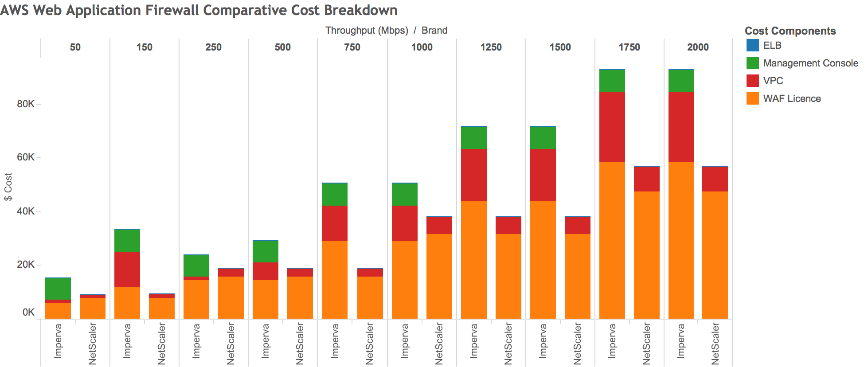Click Imperva's green Management Console segment at 50 Mbps
This screenshot has height=367, width=868.
58,289
